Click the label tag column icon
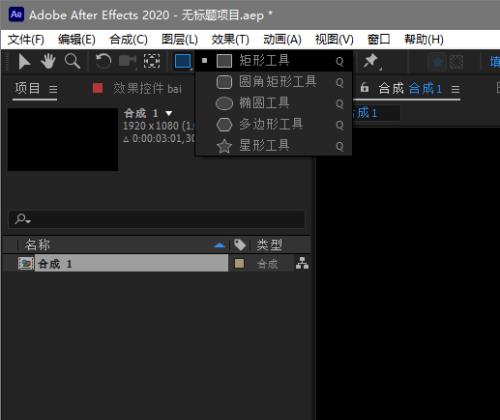500x420 pixels. click(240, 245)
